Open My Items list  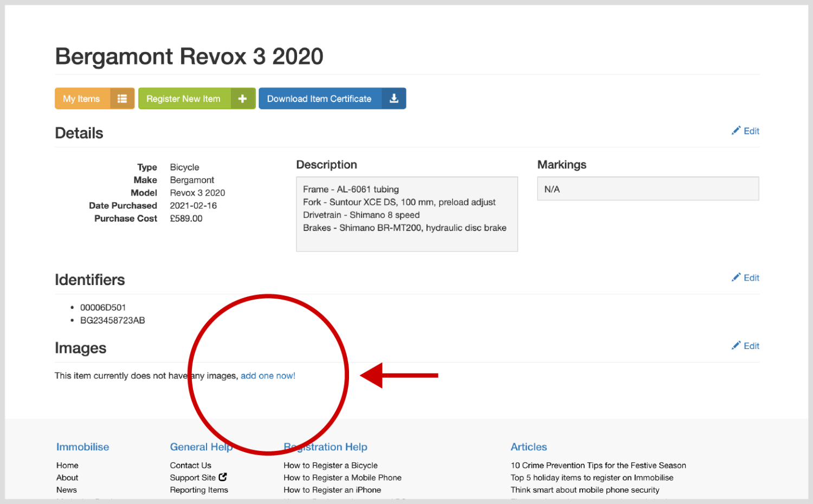pos(82,99)
